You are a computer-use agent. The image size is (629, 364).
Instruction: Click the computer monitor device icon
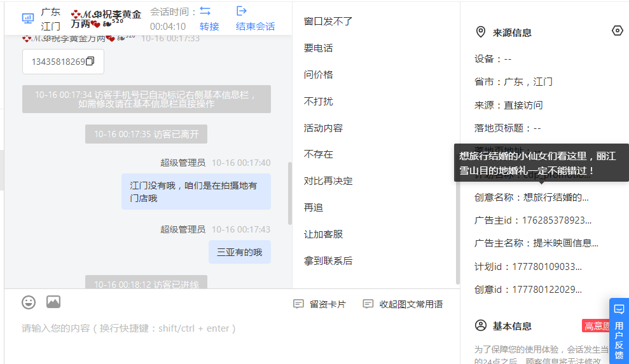point(28,18)
